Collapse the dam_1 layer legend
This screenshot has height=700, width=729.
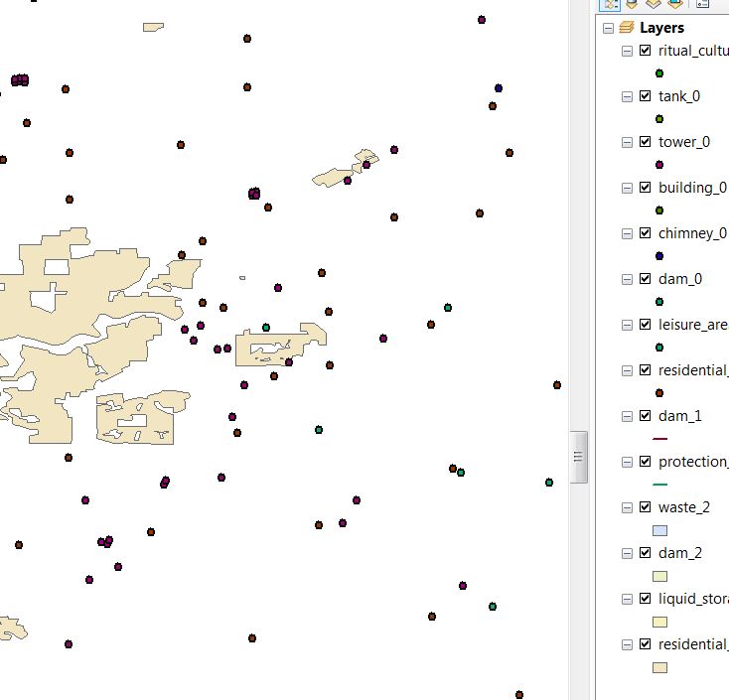tap(627, 416)
